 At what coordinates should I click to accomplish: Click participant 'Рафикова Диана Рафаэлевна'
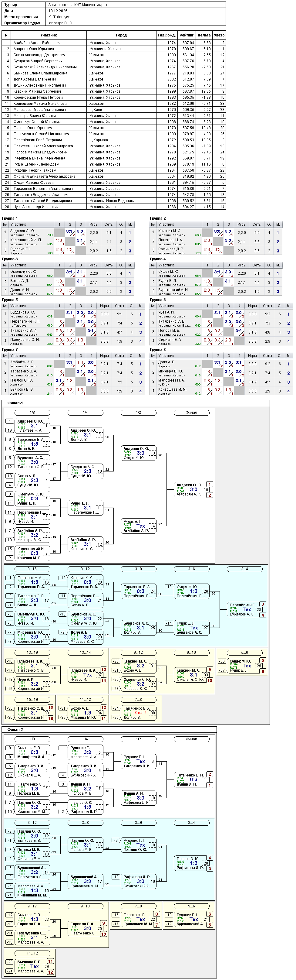click(39, 159)
